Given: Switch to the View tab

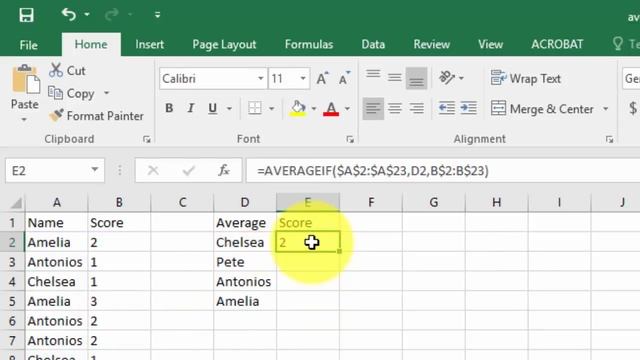Looking at the screenshot, I should pos(491,44).
